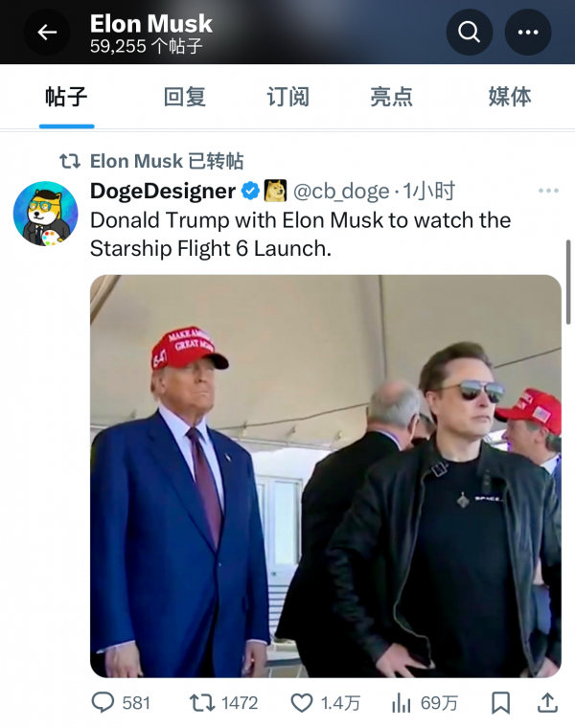The image size is (575, 728).
Task: Select the 帖子 tab
Action: point(66,97)
